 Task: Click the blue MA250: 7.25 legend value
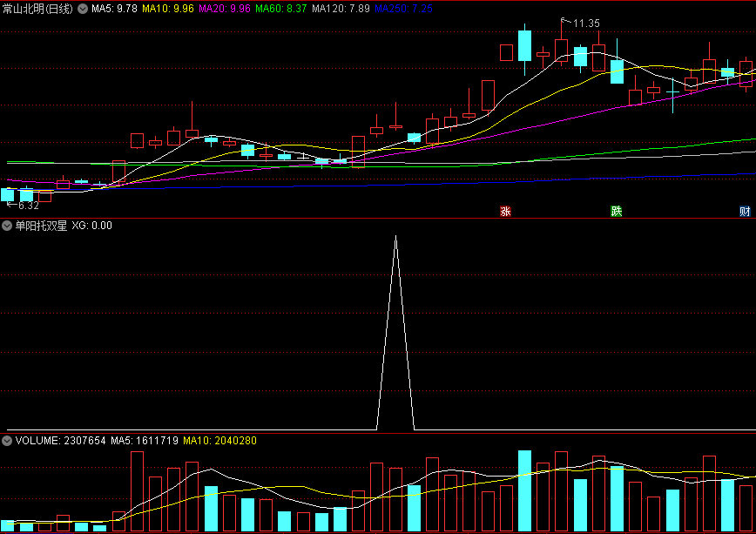coord(403,9)
